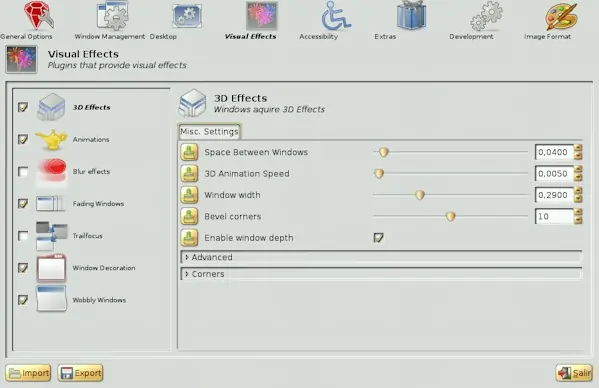Open Window Management label
This screenshot has height=388, width=599.
pyautogui.click(x=110, y=37)
